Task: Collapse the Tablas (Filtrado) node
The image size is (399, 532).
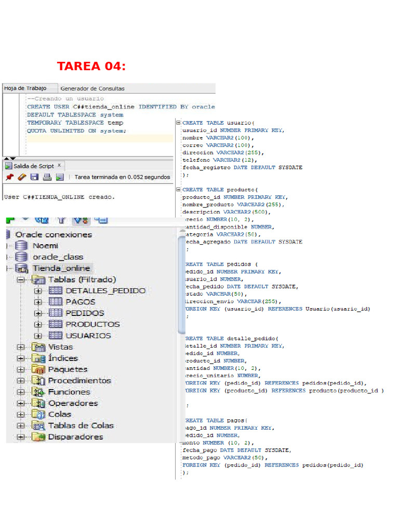Action: (21, 280)
